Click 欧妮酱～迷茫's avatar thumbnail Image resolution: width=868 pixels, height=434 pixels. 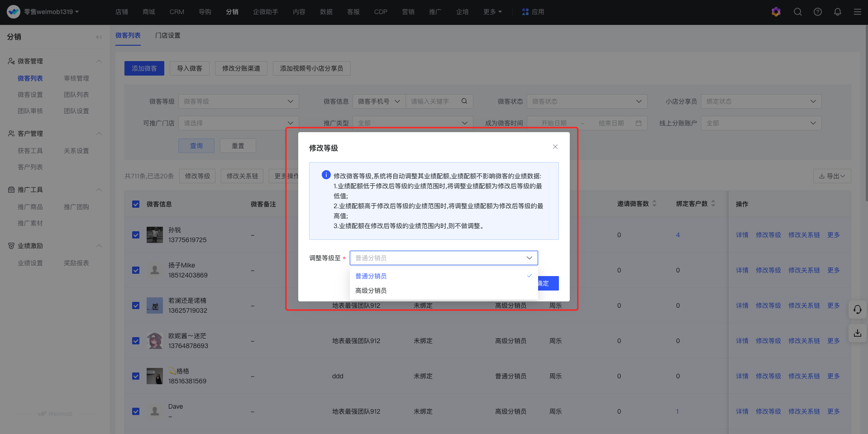[x=155, y=341]
